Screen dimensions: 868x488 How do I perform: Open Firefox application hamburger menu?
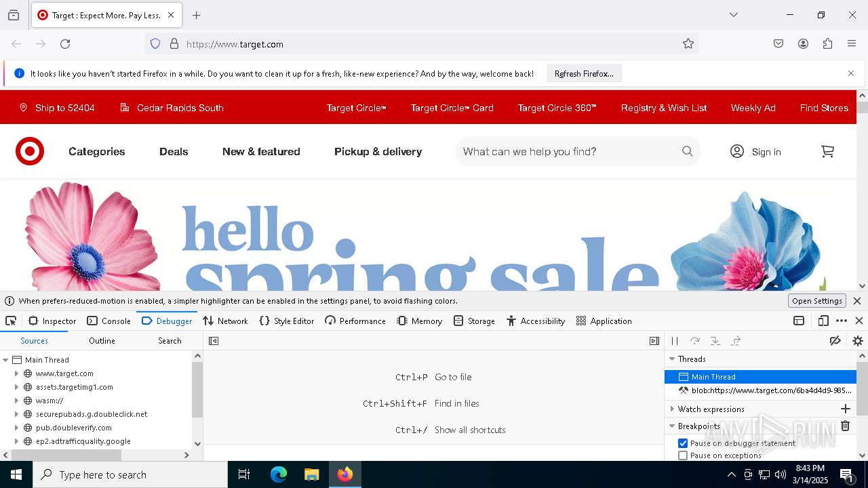point(852,44)
